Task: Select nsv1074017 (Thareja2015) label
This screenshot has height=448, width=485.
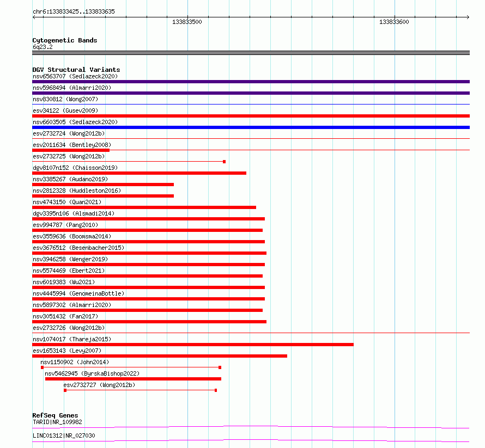Action: [72, 339]
